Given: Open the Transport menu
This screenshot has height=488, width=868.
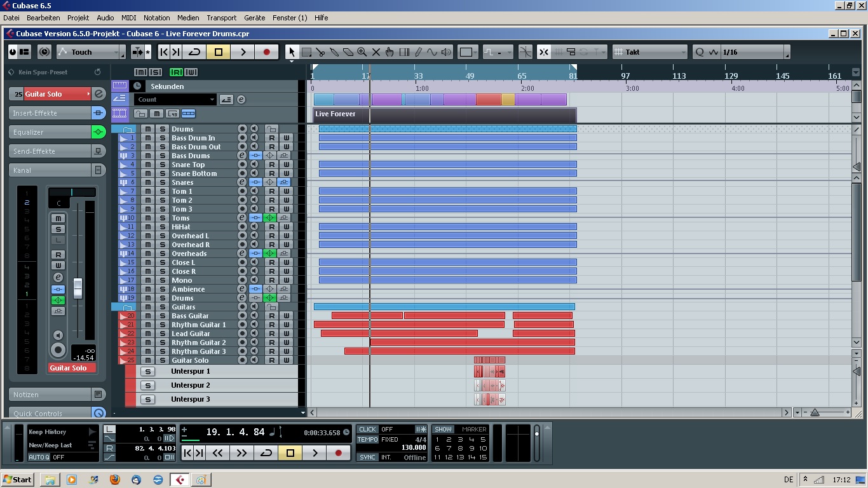Looking at the screenshot, I should [x=222, y=18].
